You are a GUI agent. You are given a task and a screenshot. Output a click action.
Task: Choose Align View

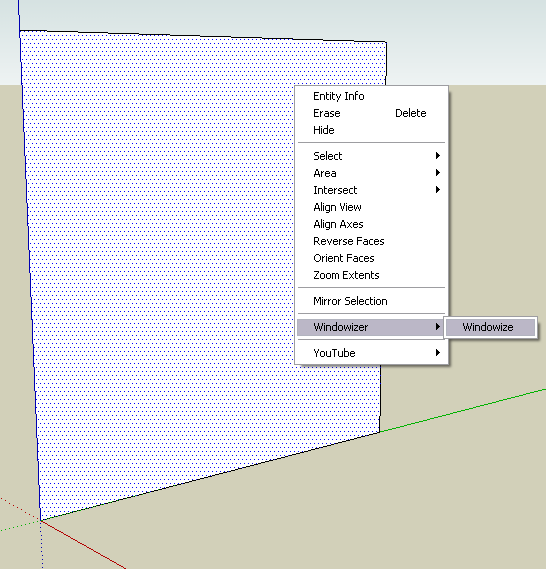coord(371,207)
